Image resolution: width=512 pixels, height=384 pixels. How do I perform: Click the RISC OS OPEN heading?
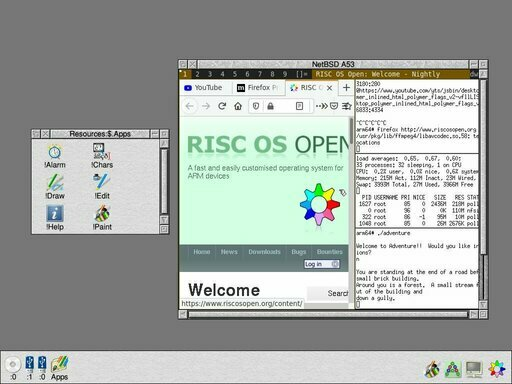(269, 145)
